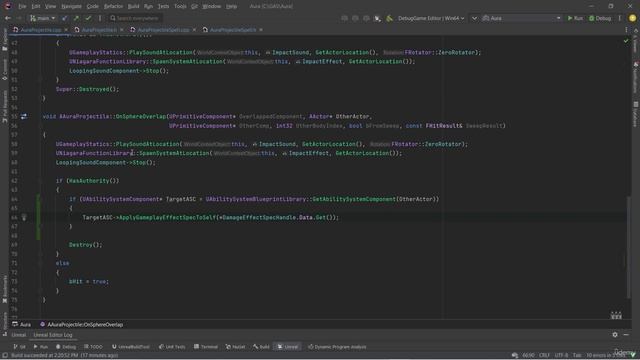Open the VCS more options menu

click(x=100, y=18)
